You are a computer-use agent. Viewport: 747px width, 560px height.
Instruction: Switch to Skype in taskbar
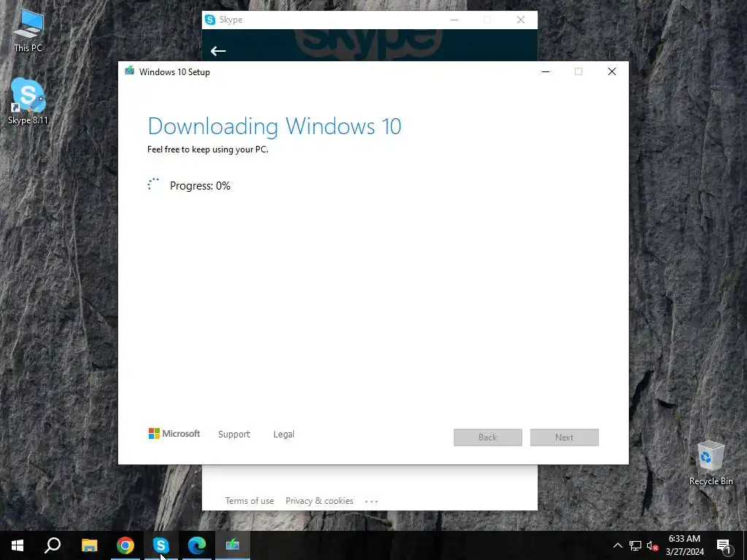coord(161,545)
